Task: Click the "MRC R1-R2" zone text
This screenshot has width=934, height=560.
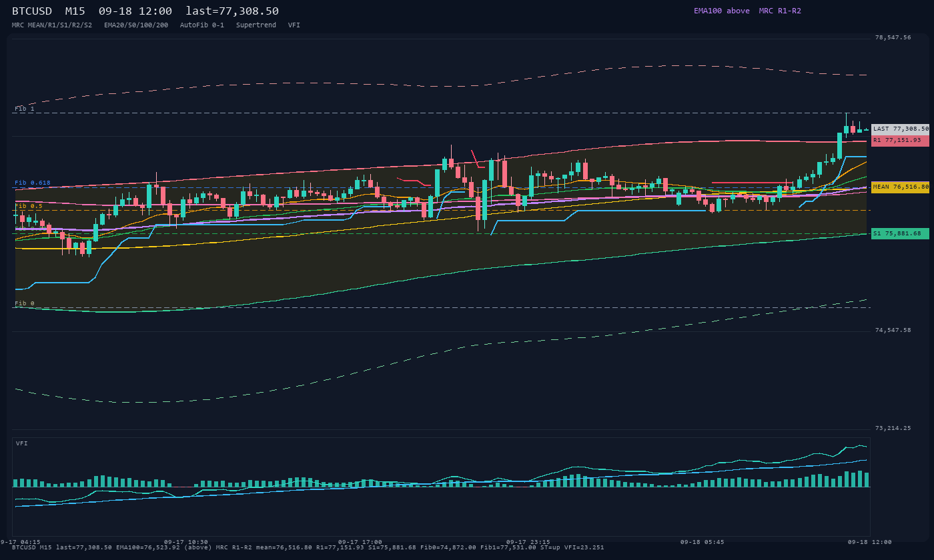Action: click(780, 11)
